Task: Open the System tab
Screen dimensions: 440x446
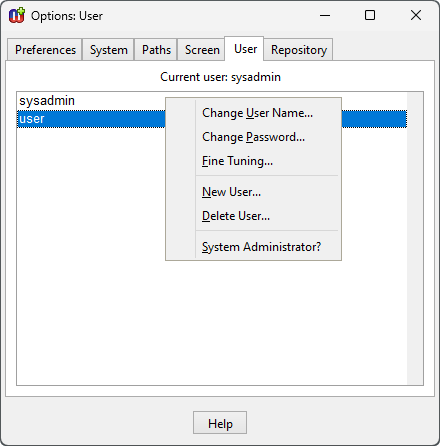Action: [x=108, y=50]
